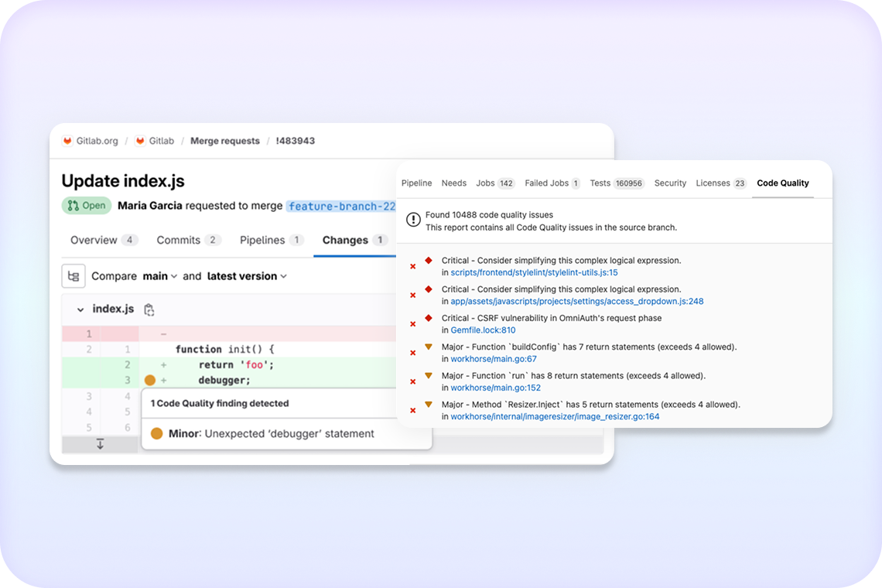Go to Merge requests breadcrumb

click(x=225, y=141)
